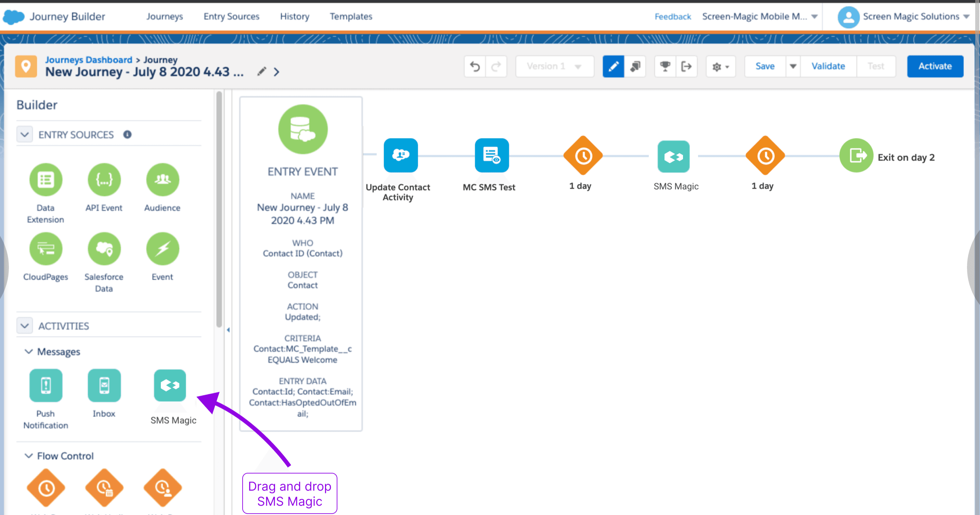Open the Screen-Magic Mobile business unit dropdown
This screenshot has width=980, height=515.
[760, 16]
